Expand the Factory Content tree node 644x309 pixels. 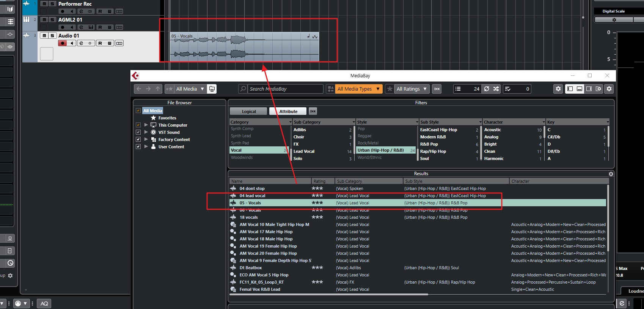[146, 139]
